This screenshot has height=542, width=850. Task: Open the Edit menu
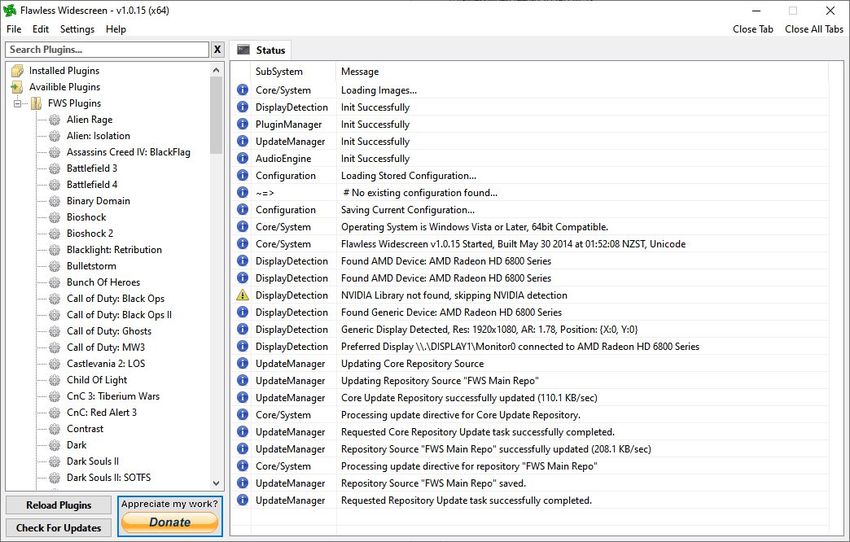click(x=40, y=29)
